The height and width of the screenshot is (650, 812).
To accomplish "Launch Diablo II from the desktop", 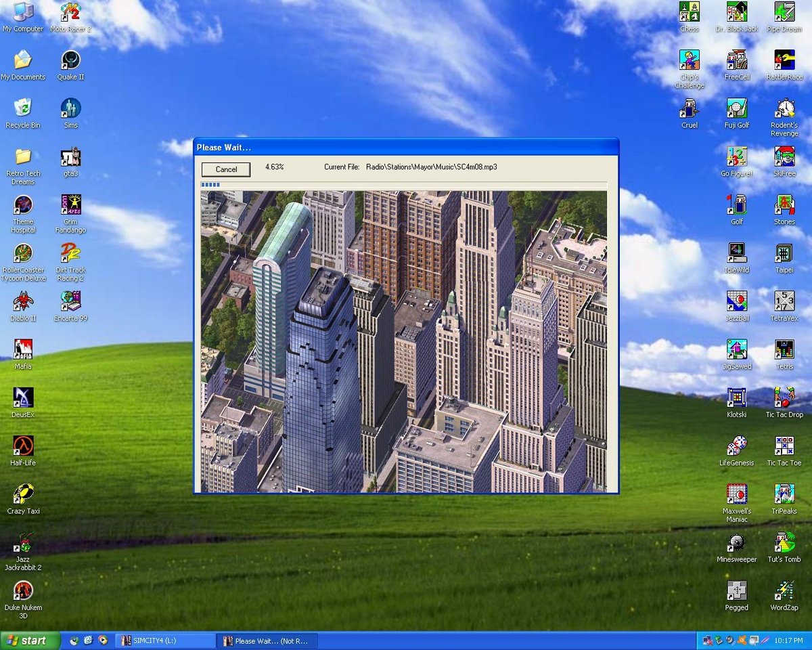I will point(23,300).
